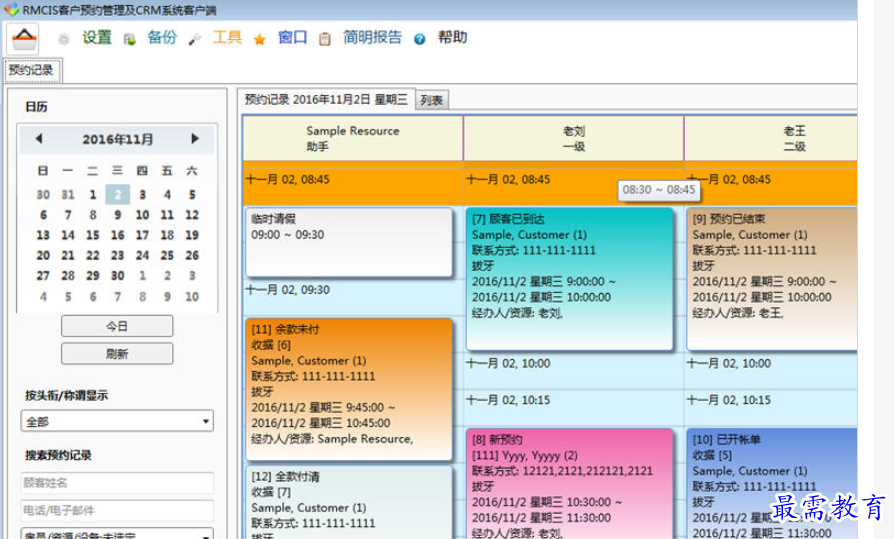Click the star icon beside 窗口
894x539 pixels.
point(259,39)
